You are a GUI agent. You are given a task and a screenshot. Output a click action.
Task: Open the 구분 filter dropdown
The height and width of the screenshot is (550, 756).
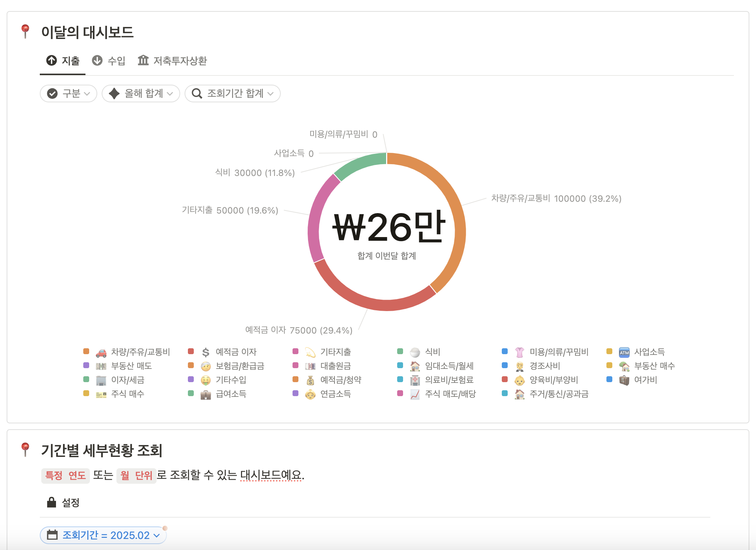pos(69,94)
